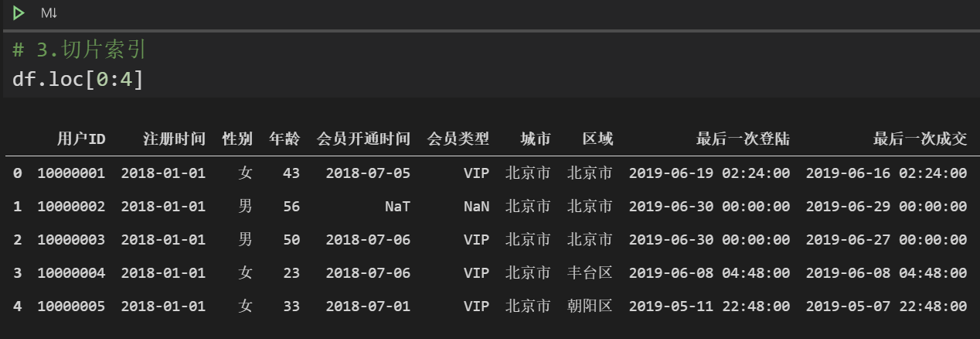Viewport: 980px width, 339px height.
Task: Click into the df.loc[0:4] code line
Action: [78, 78]
